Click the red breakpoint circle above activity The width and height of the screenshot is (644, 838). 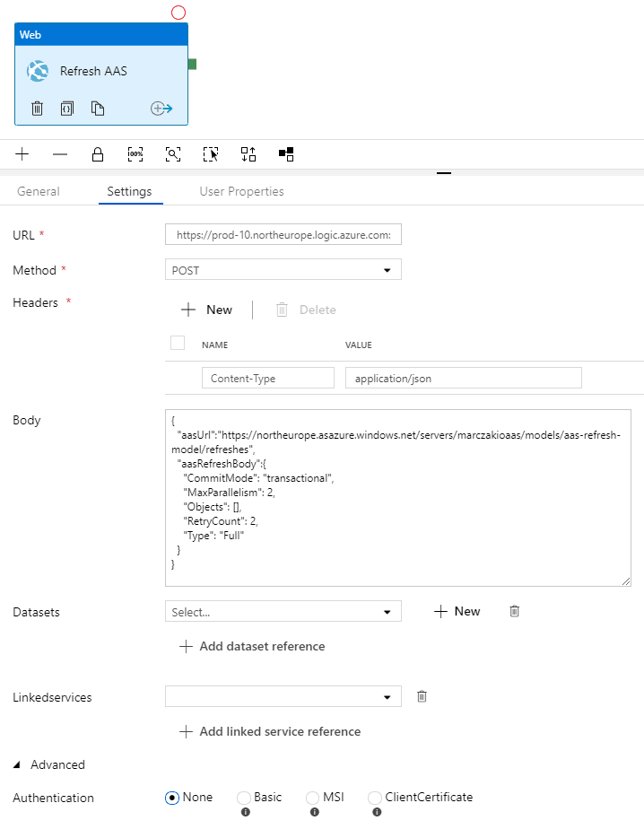(x=178, y=13)
